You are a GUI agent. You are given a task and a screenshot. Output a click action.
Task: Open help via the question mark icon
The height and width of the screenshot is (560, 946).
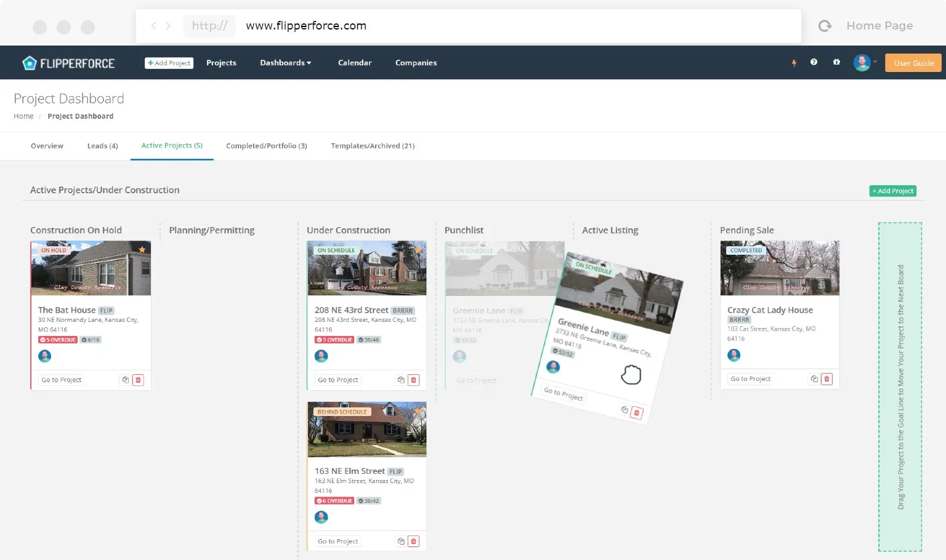tap(814, 62)
